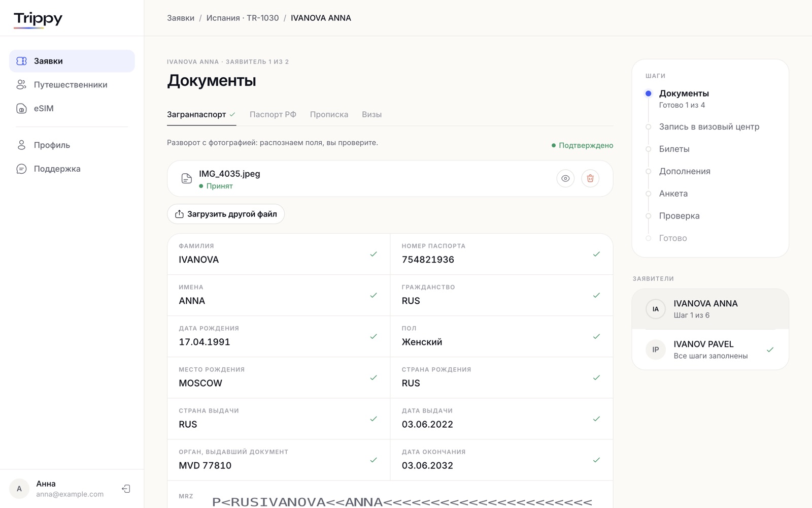Open Путешественники section
The image size is (812, 508).
click(72, 85)
